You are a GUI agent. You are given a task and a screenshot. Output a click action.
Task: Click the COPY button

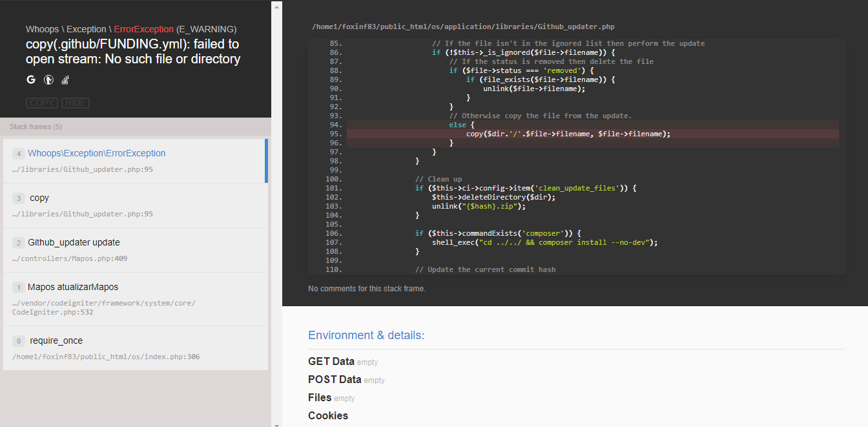(42, 103)
